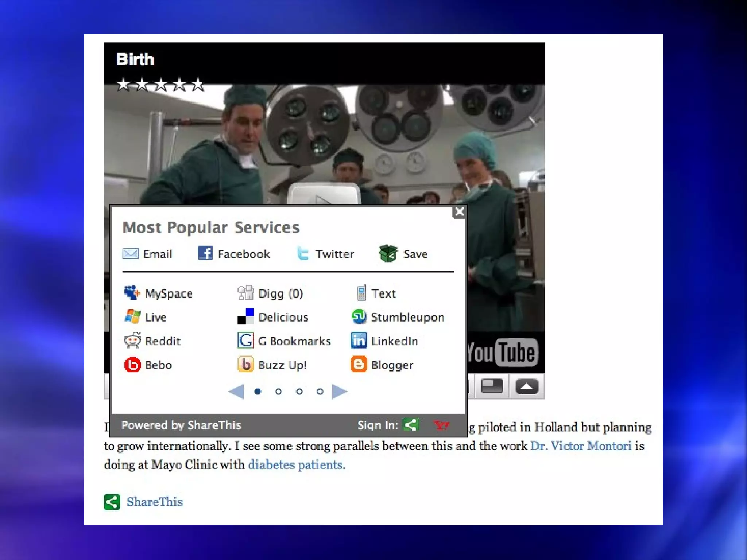Select the LinkedIn share icon
Image resolution: width=747 pixels, height=560 pixels.
[x=359, y=341]
